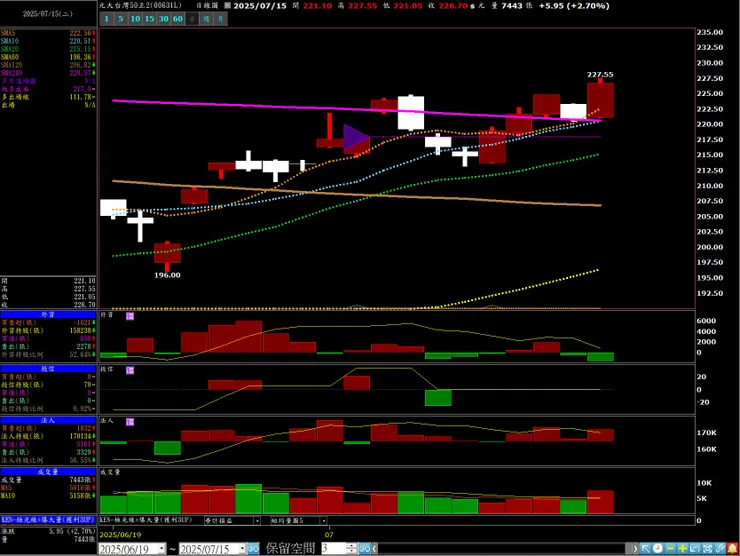740x556 pixels.
Task: Switch to the 1-minute timeframe button
Action: pyautogui.click(x=107, y=19)
